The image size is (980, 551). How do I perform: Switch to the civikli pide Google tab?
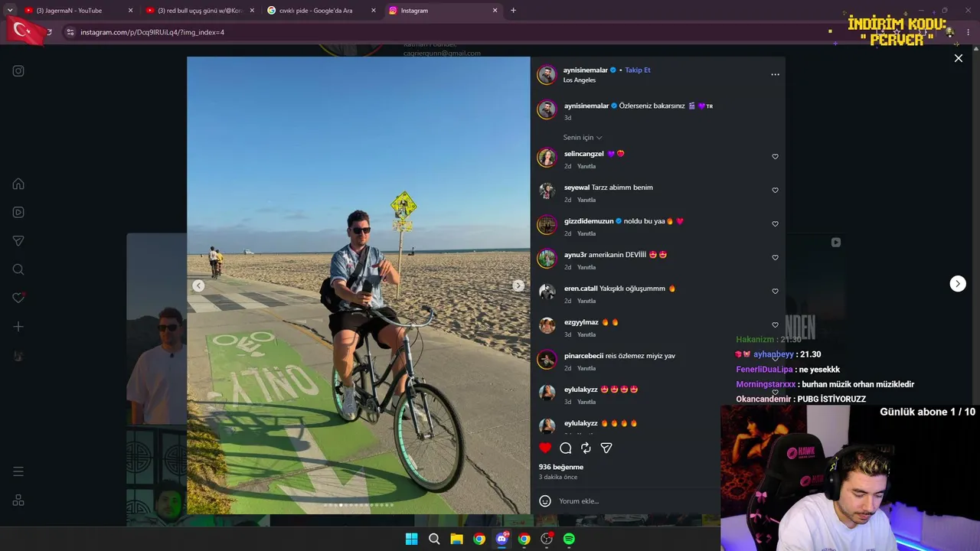[x=322, y=11]
